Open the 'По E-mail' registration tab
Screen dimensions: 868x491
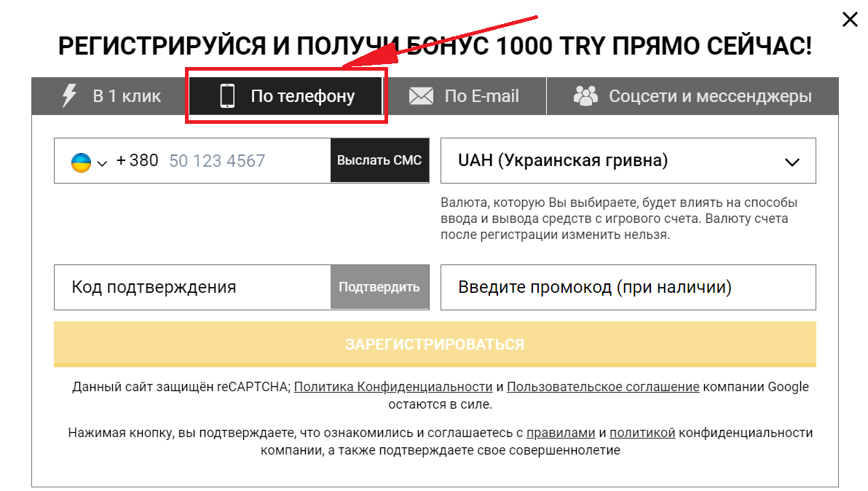coord(464,95)
